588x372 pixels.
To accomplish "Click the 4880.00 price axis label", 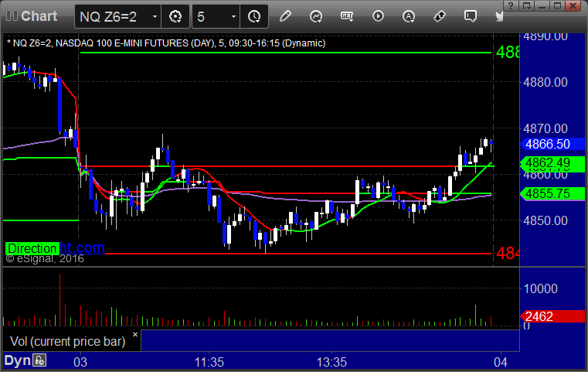I will tap(546, 82).
